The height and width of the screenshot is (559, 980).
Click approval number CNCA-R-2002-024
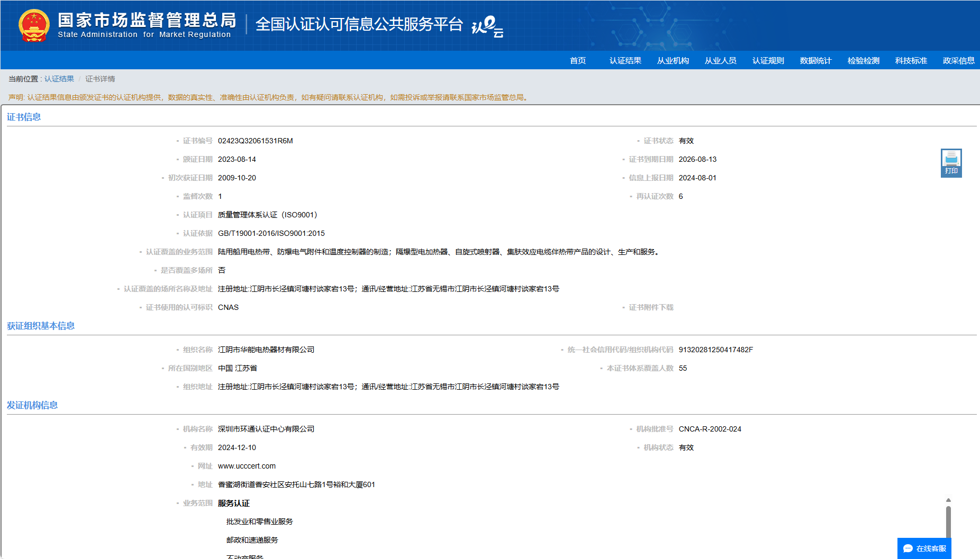(710, 429)
